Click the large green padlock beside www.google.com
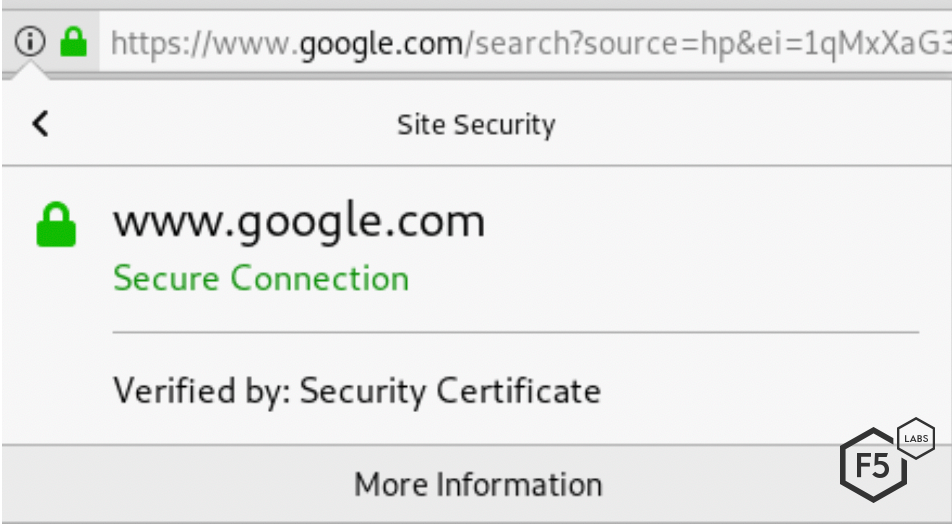This screenshot has width=952, height=524. click(57, 224)
